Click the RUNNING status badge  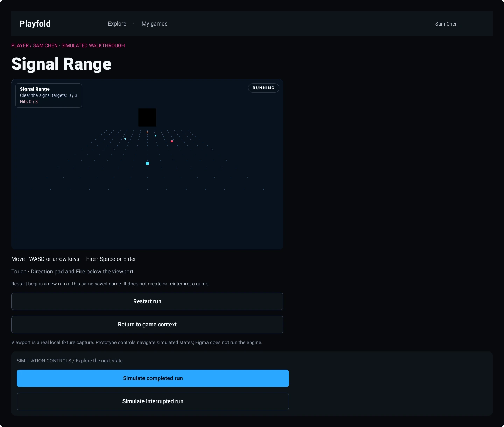[x=264, y=88]
